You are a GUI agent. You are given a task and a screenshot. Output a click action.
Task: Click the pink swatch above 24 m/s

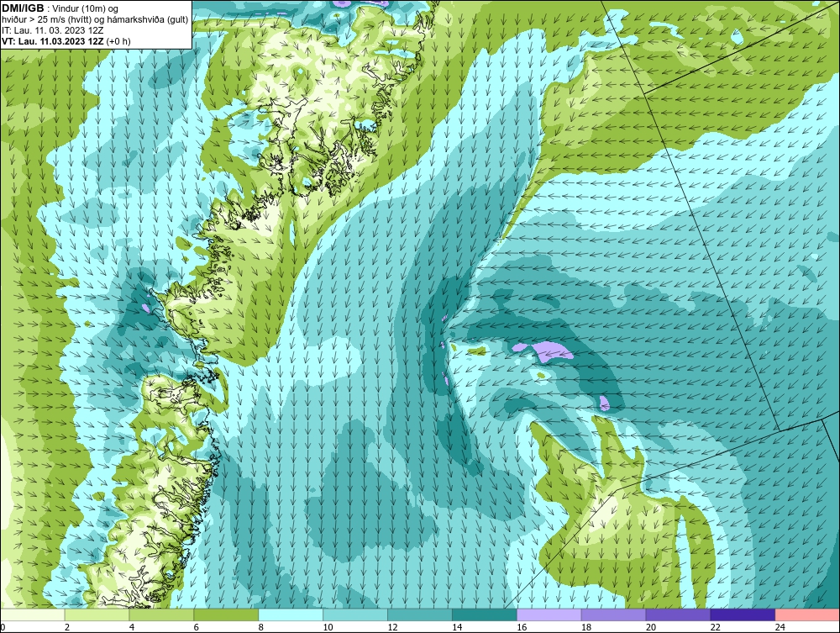(807, 615)
